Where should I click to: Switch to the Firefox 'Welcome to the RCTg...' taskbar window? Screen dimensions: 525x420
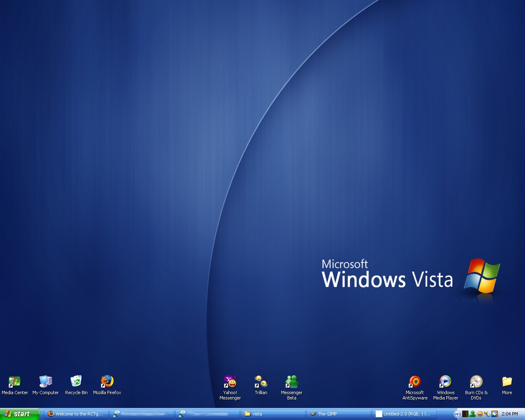(x=76, y=414)
